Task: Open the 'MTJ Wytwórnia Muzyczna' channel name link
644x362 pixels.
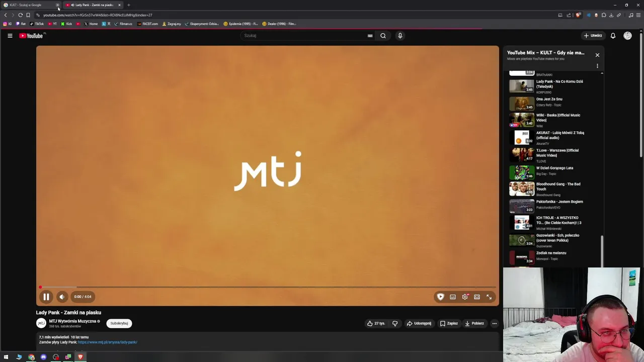Action: [72, 321]
